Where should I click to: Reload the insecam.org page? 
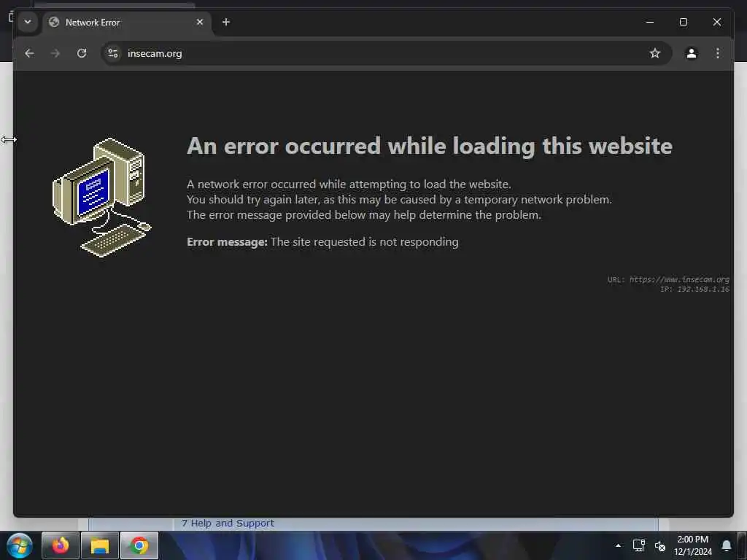82,53
